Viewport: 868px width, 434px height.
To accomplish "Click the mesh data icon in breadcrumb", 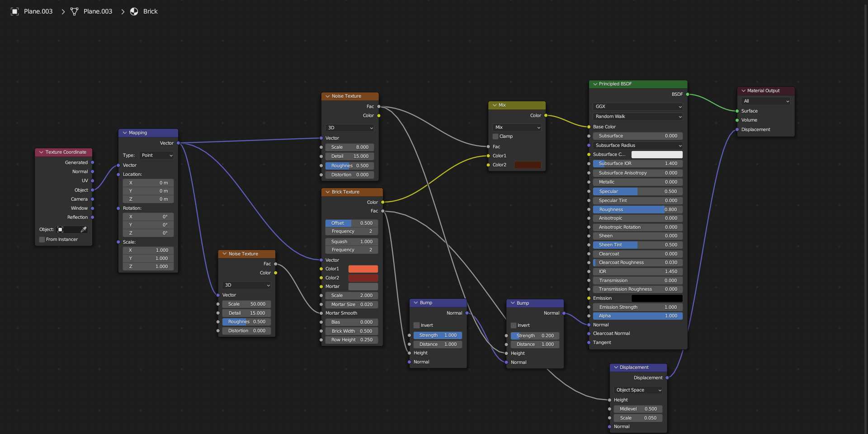I will point(74,11).
